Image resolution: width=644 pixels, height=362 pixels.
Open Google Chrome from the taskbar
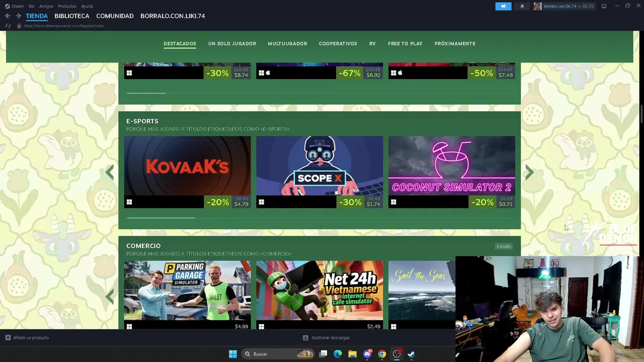coord(382,354)
